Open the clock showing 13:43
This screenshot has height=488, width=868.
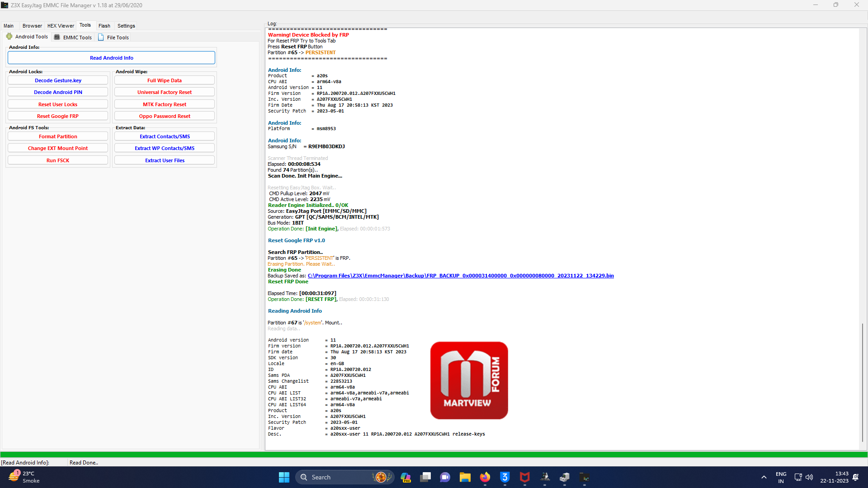(x=835, y=477)
